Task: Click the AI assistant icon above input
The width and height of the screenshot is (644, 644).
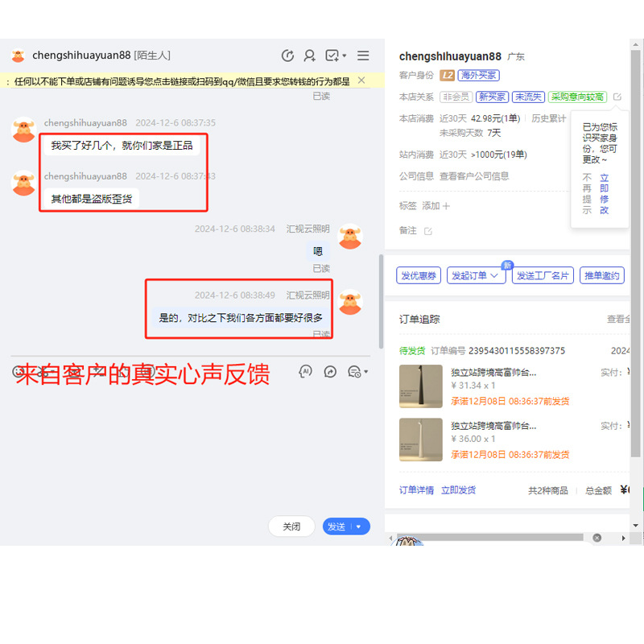Action: point(305,371)
